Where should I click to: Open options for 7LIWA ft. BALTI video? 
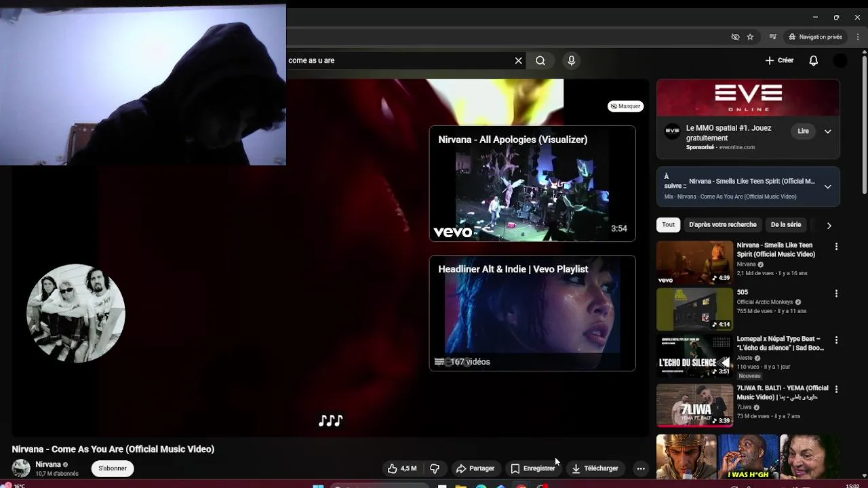pyautogui.click(x=836, y=390)
